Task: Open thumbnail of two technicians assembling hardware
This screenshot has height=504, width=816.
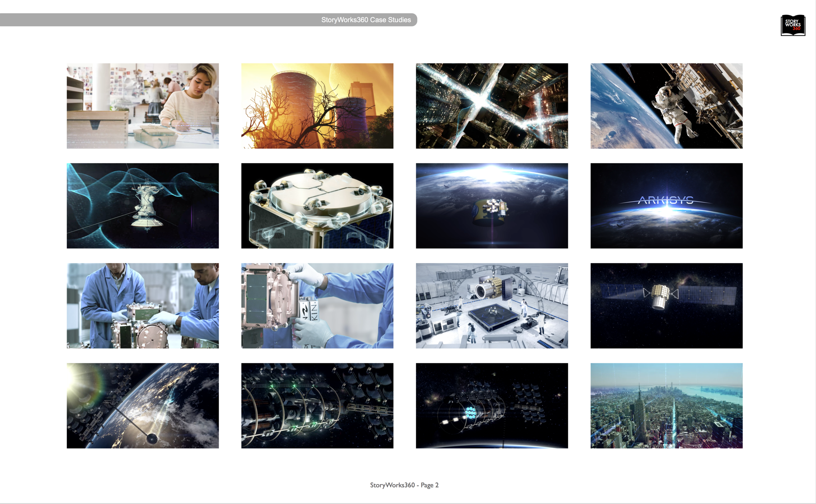Action: click(x=143, y=306)
